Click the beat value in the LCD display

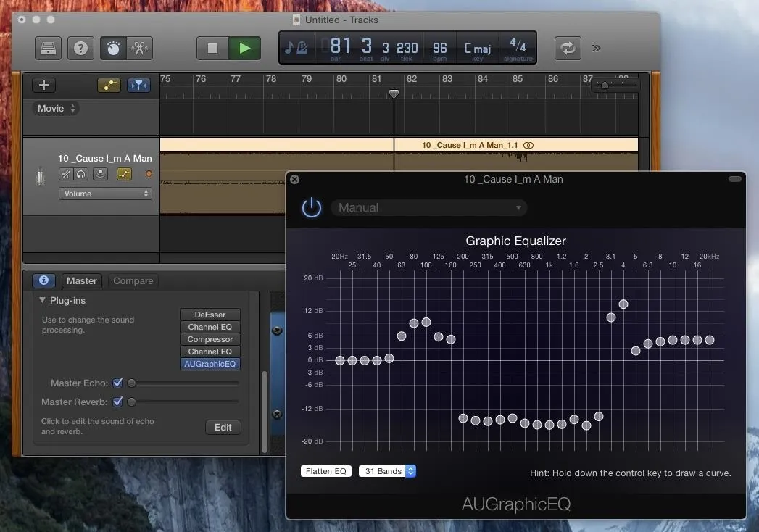pyautogui.click(x=366, y=46)
